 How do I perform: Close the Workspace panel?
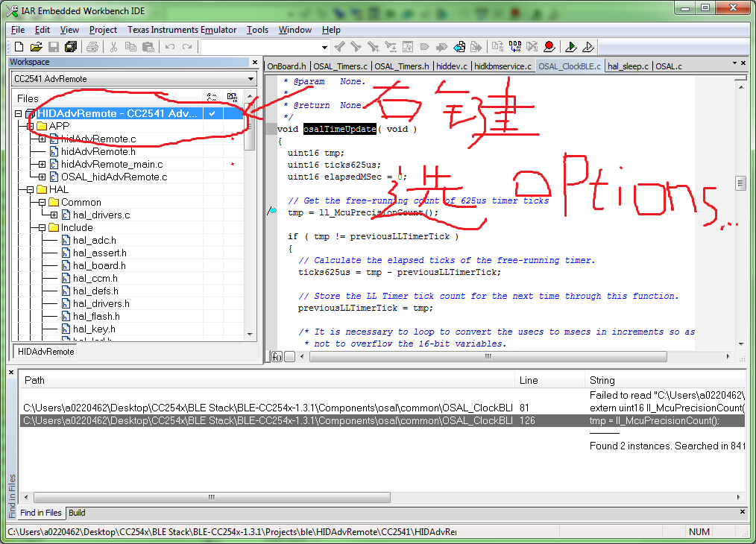255,62
